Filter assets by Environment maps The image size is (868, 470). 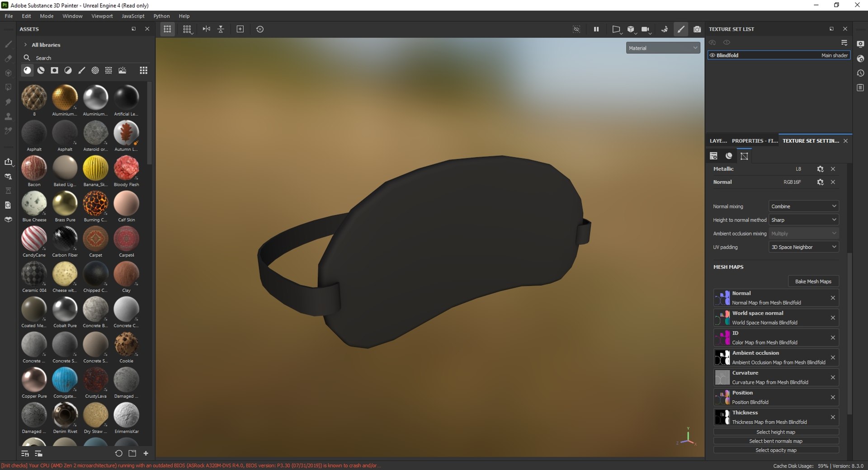(123, 70)
